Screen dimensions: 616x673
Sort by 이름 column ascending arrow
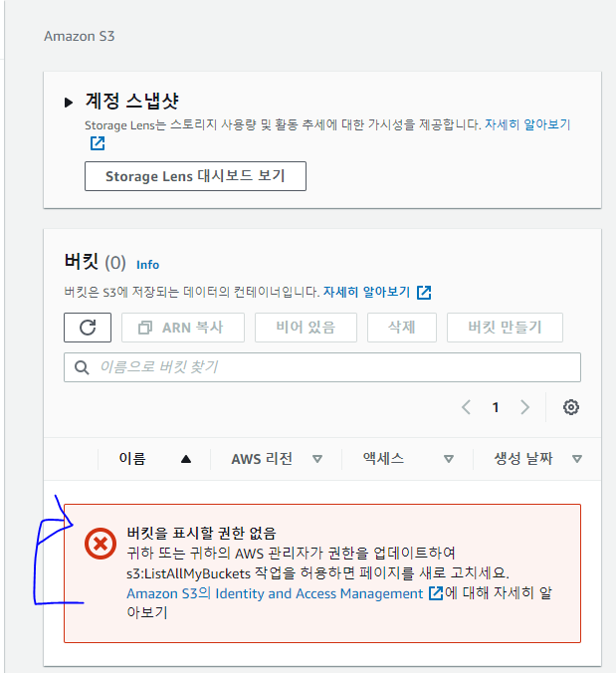tap(186, 459)
